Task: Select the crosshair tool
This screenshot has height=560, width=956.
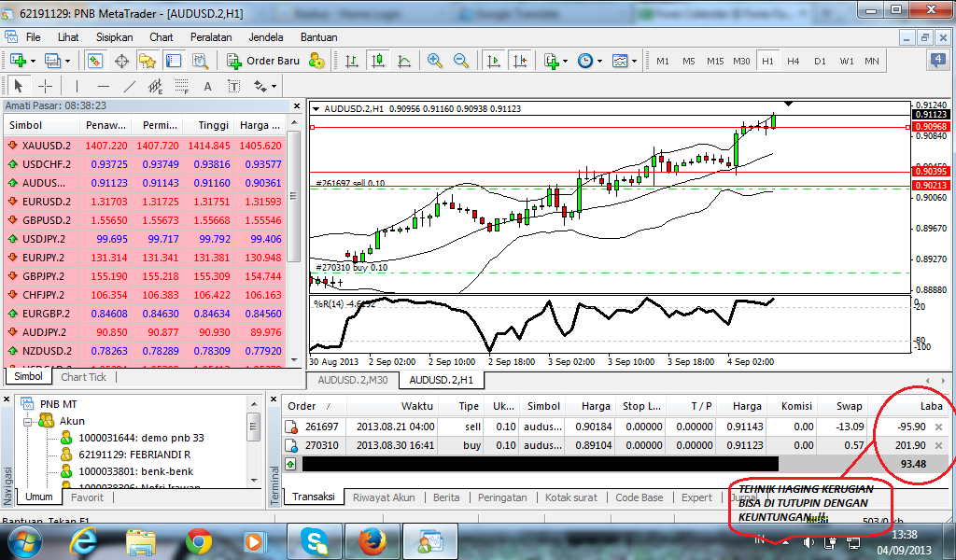Action: (45, 86)
